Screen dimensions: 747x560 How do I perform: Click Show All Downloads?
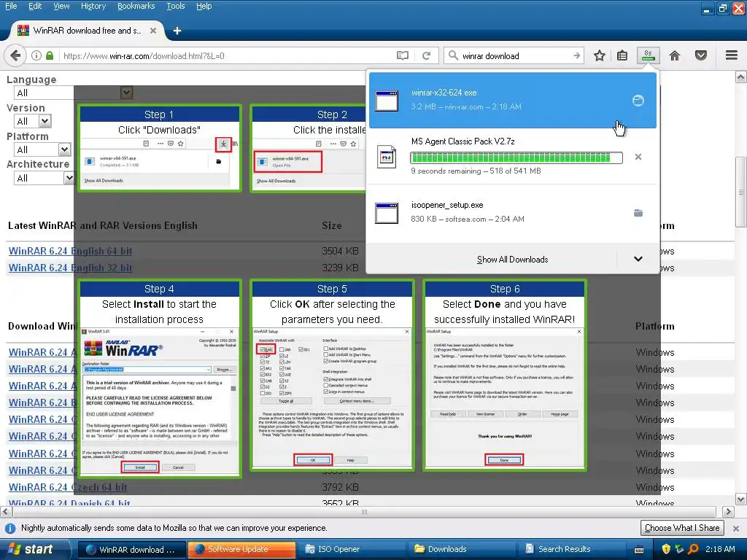click(x=513, y=260)
